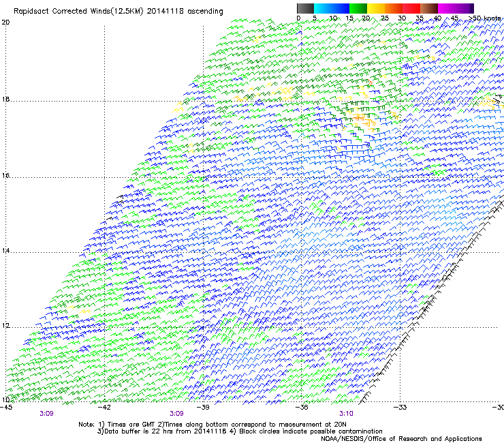Click legend tick label '45'
504x443 pixels.
[454, 18]
